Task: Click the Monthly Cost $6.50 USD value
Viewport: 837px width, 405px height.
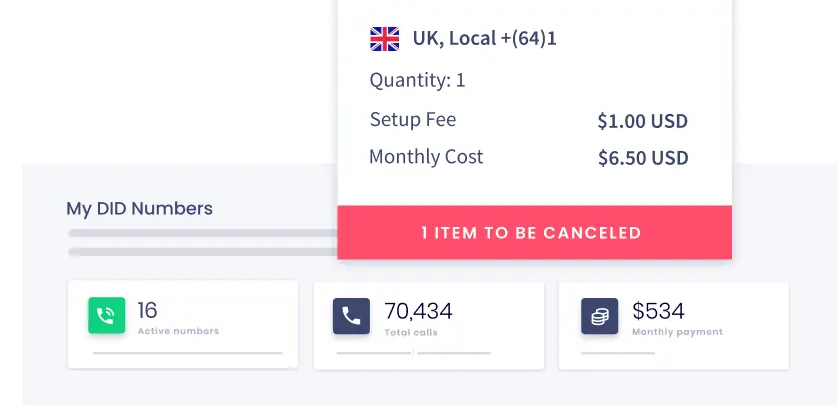Action: point(643,158)
